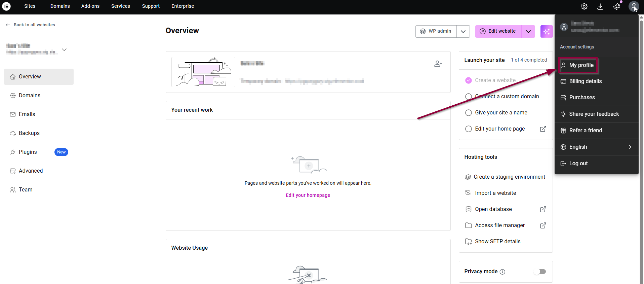The height and width of the screenshot is (284, 644).
Task: Open the announcements megaphone icon
Action: tap(616, 6)
